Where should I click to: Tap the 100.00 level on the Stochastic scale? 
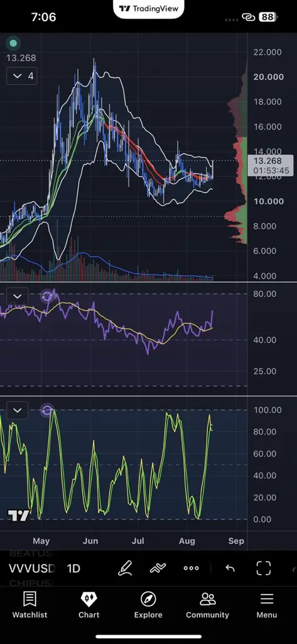267,410
